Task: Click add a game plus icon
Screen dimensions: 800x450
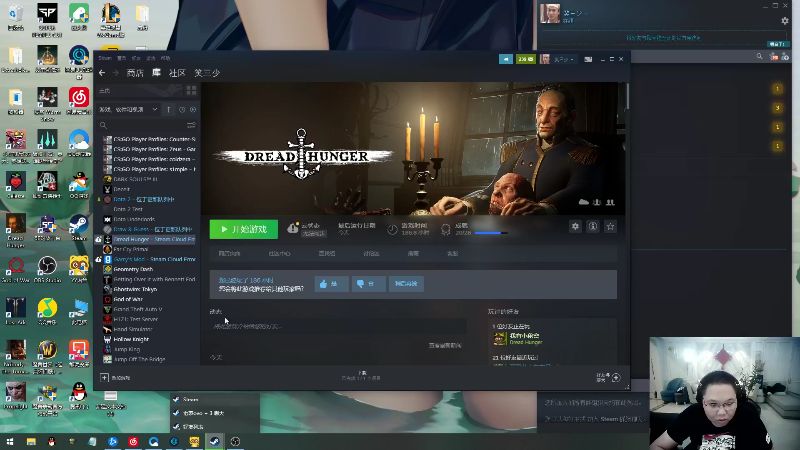Action: [105, 378]
